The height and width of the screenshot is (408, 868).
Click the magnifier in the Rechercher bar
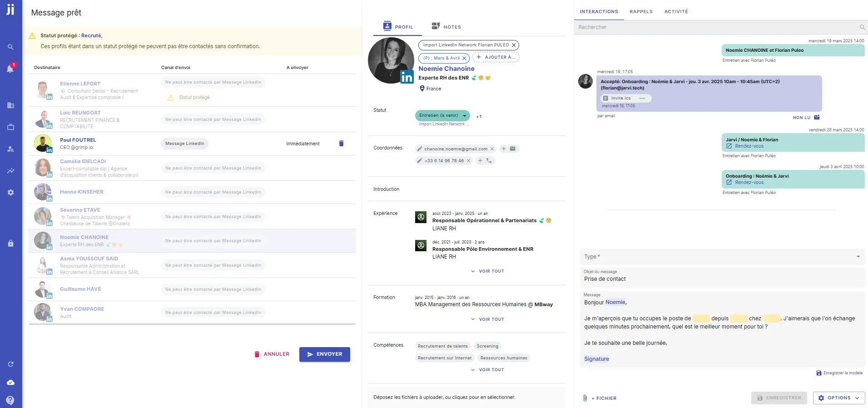[x=862, y=27]
